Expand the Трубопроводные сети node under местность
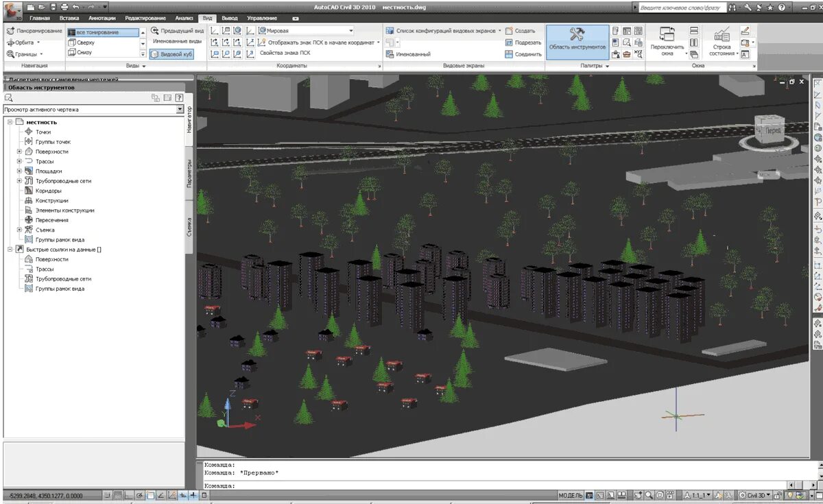Viewport: 823px width, 504px height. coord(19,181)
